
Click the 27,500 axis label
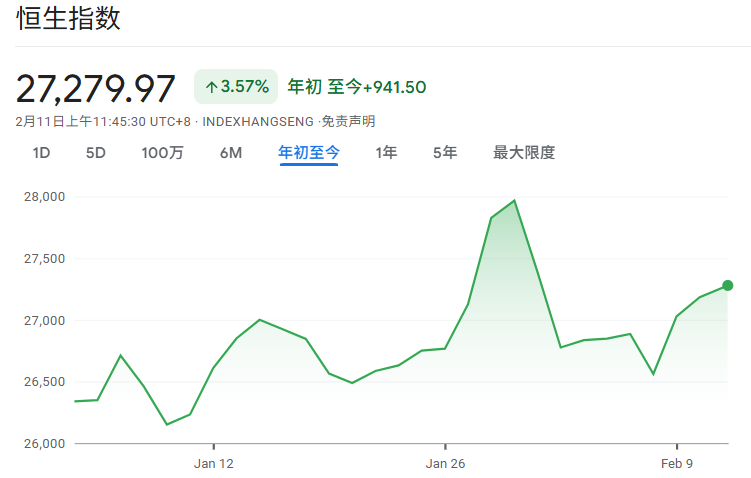click(x=45, y=259)
